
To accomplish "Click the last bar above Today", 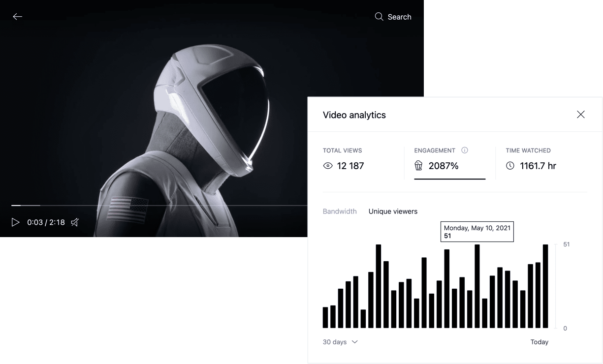I will pyautogui.click(x=545, y=286).
